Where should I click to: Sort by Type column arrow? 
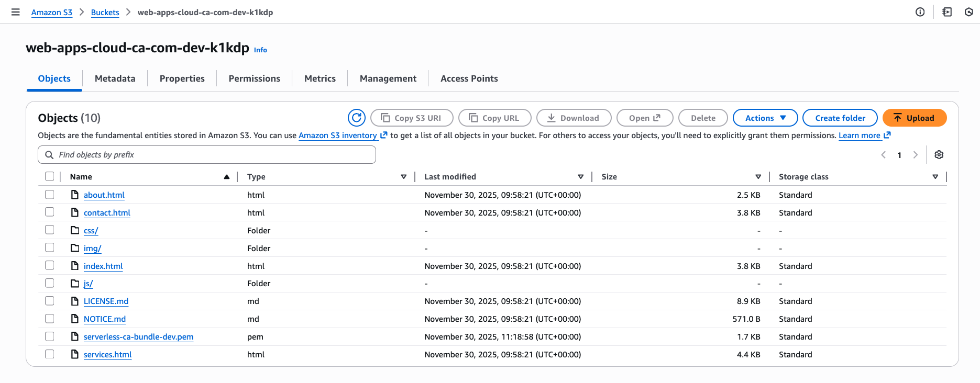404,177
